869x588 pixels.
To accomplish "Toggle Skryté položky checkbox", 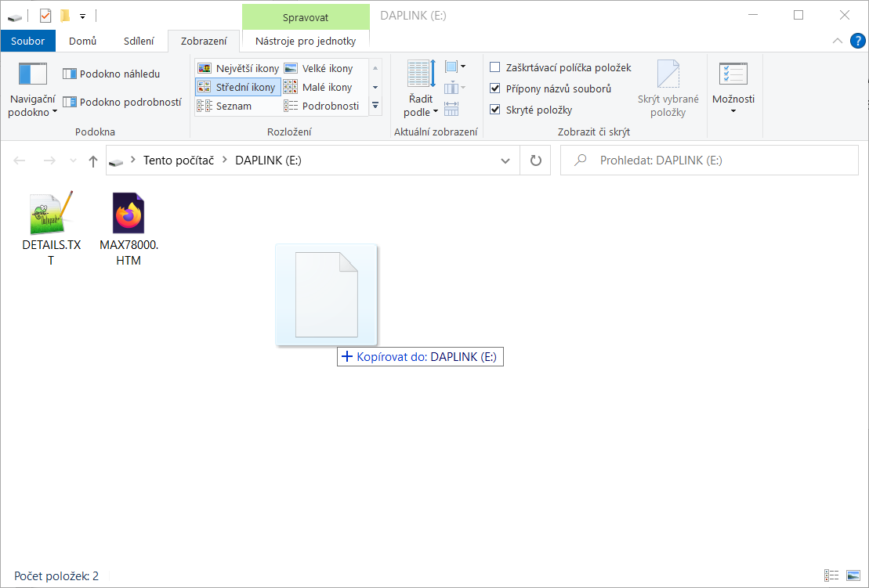I will pyautogui.click(x=495, y=110).
